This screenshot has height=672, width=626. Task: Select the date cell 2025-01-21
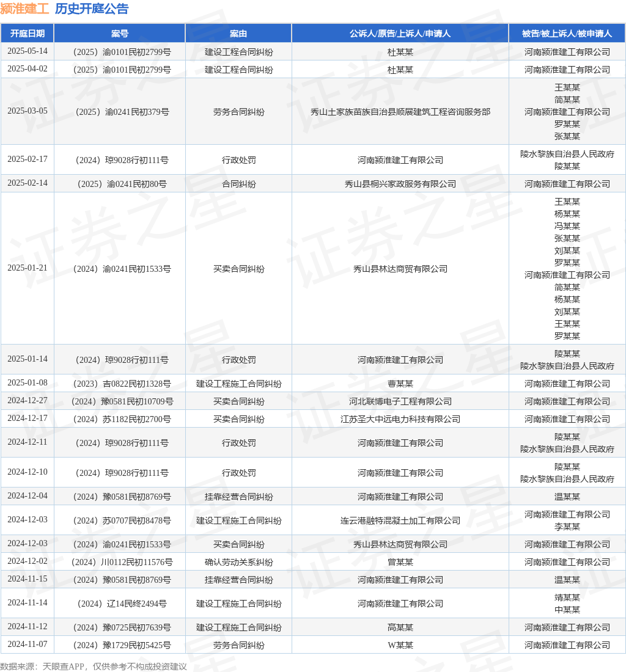(x=28, y=268)
